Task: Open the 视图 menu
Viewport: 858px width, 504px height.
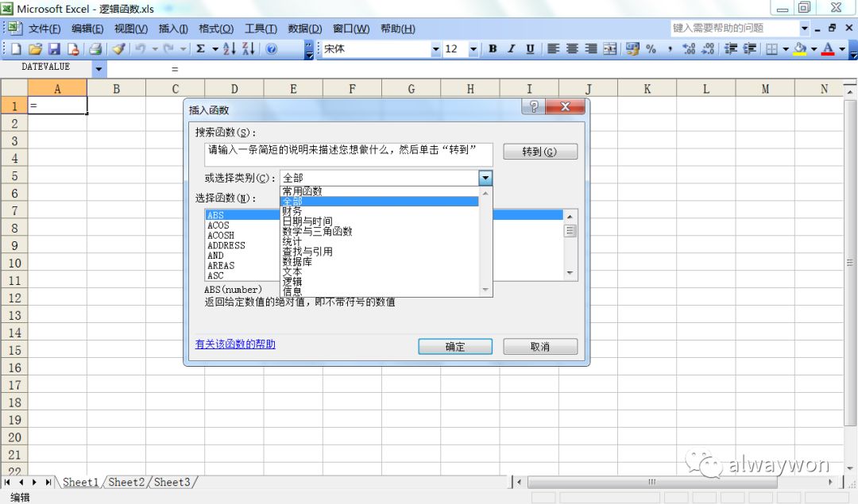Action: click(131, 29)
